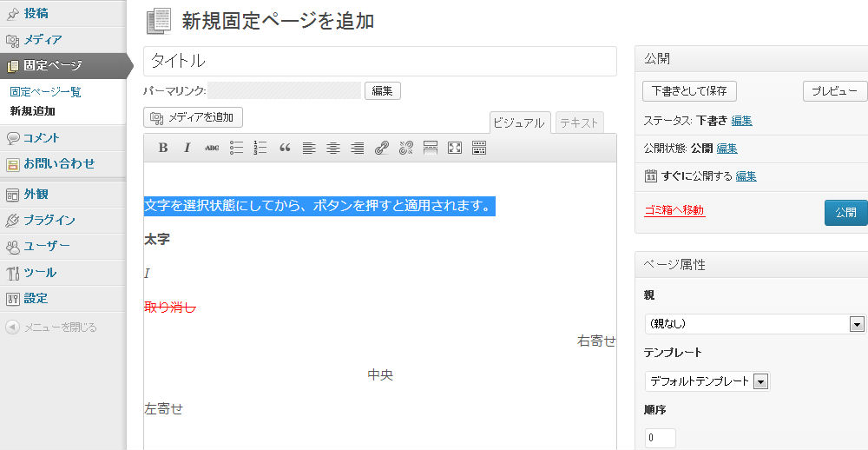Apply blockquote formatting
Viewport: 868px width, 450px height.
click(x=285, y=148)
